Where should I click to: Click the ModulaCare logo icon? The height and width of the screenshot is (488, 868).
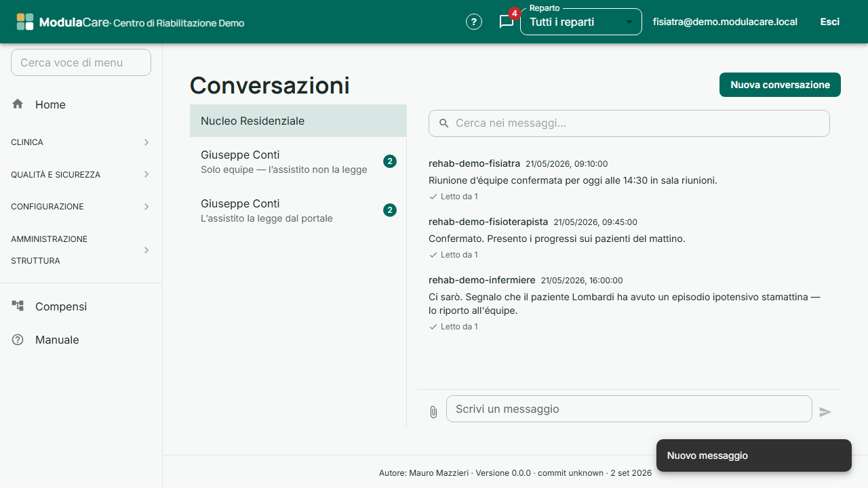pyautogui.click(x=25, y=22)
